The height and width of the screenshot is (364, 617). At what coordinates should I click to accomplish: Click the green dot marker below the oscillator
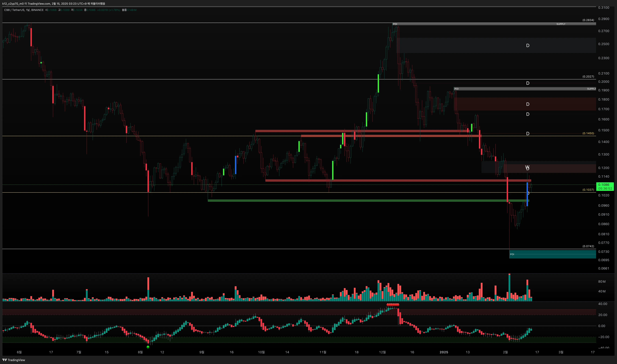(148, 347)
